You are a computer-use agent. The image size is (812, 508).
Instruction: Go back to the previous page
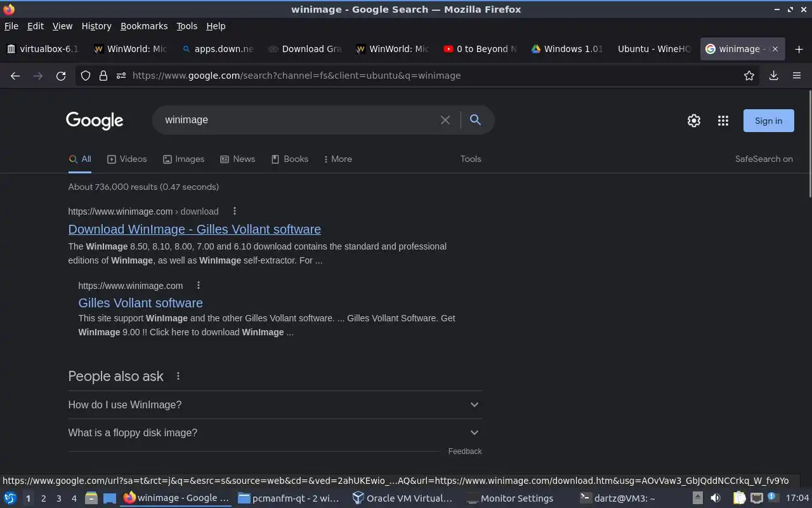point(15,76)
